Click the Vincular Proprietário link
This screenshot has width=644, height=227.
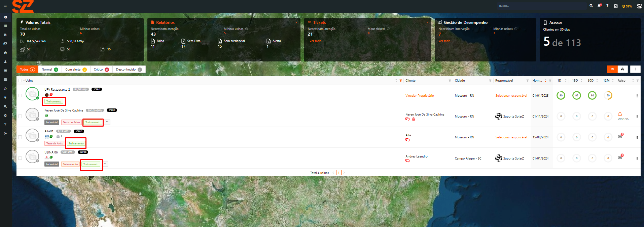(x=420, y=96)
